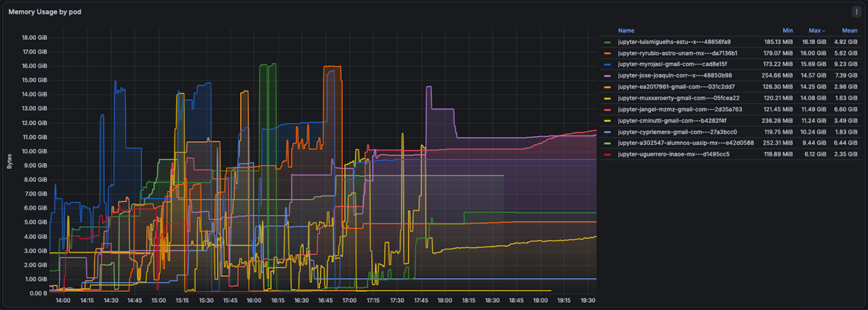Click color swatch for jupyter-cminutti-gmail-com series
The width and height of the screenshot is (868, 310).
coord(608,120)
